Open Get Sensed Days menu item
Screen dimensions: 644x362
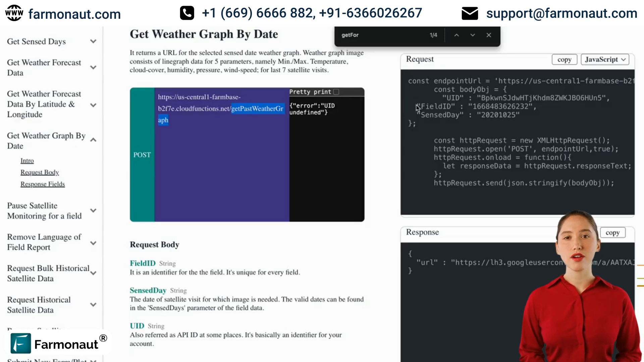(36, 42)
